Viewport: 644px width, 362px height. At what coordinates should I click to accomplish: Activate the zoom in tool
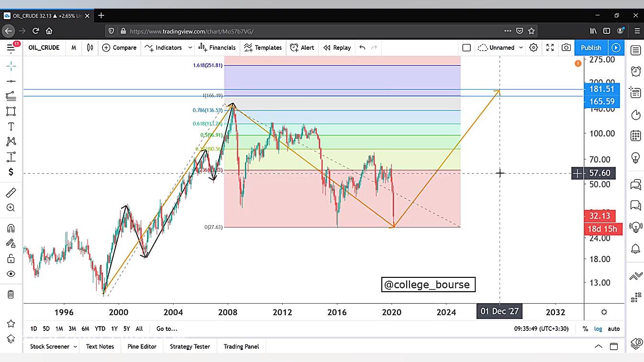coord(11,208)
